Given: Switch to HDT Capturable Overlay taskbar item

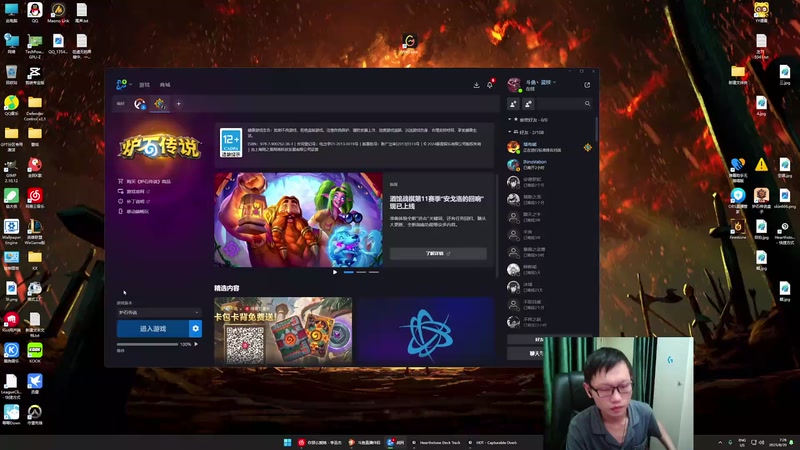Looking at the screenshot, I should pyautogui.click(x=492, y=443).
